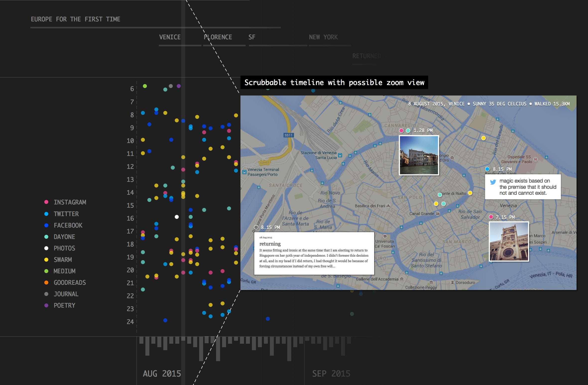The image size is (588, 385).
Task: Select the purple Poetry dot on hour 6
Action: pos(179,86)
